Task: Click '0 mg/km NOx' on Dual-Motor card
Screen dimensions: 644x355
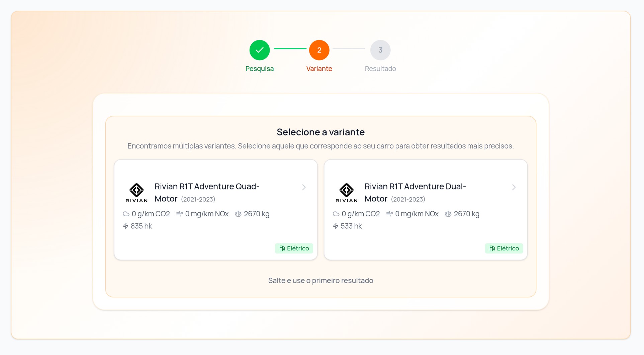Action: pos(417,214)
